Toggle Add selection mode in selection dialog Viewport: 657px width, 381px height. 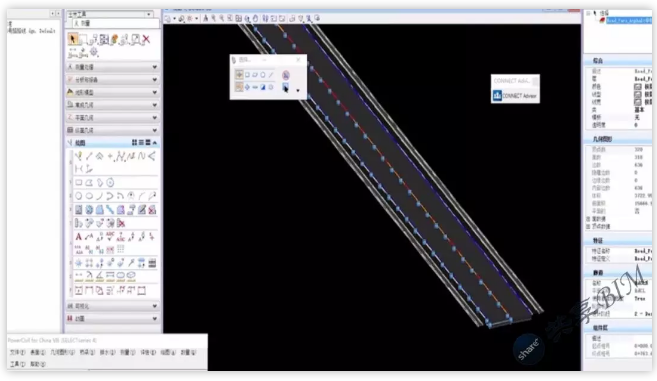point(247,87)
